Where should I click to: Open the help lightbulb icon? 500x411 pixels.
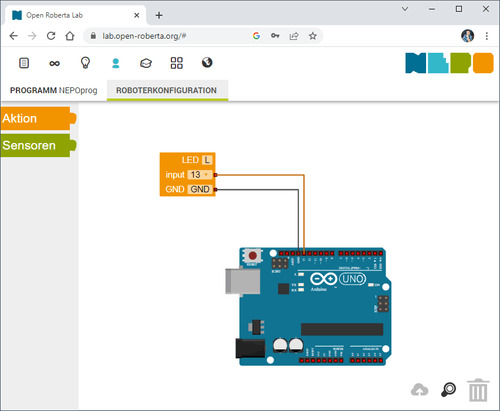tap(85, 63)
